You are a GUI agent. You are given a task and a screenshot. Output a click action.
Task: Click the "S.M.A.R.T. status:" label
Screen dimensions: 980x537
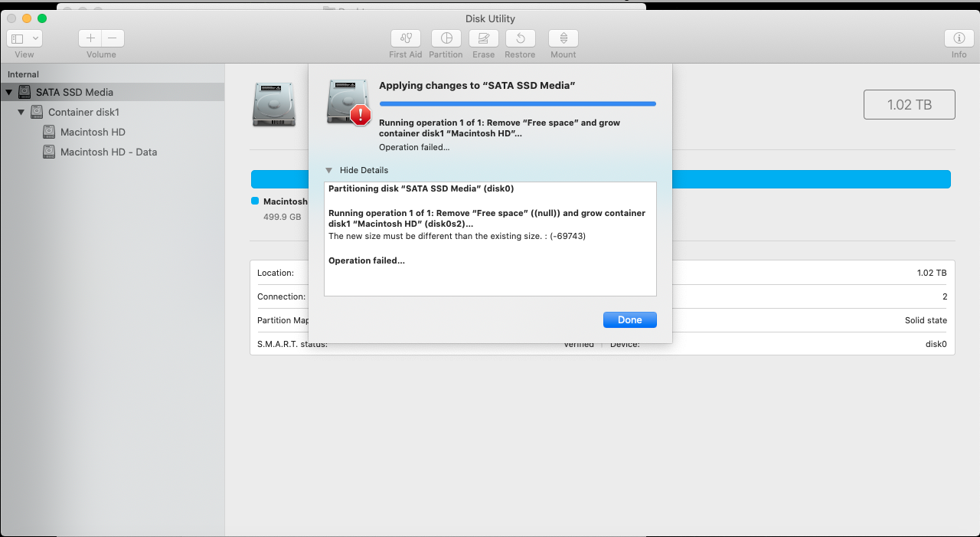pyautogui.click(x=292, y=344)
